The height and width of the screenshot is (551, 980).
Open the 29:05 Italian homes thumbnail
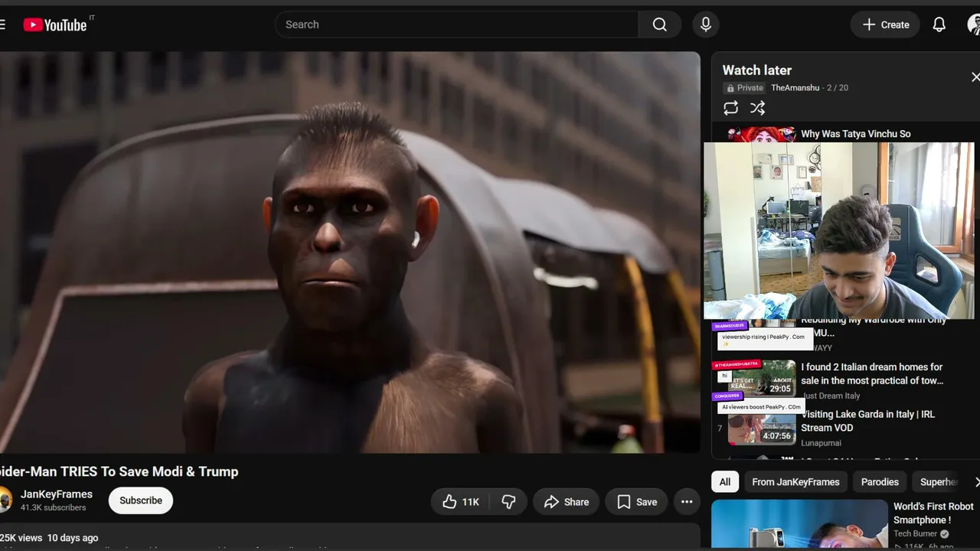(762, 379)
